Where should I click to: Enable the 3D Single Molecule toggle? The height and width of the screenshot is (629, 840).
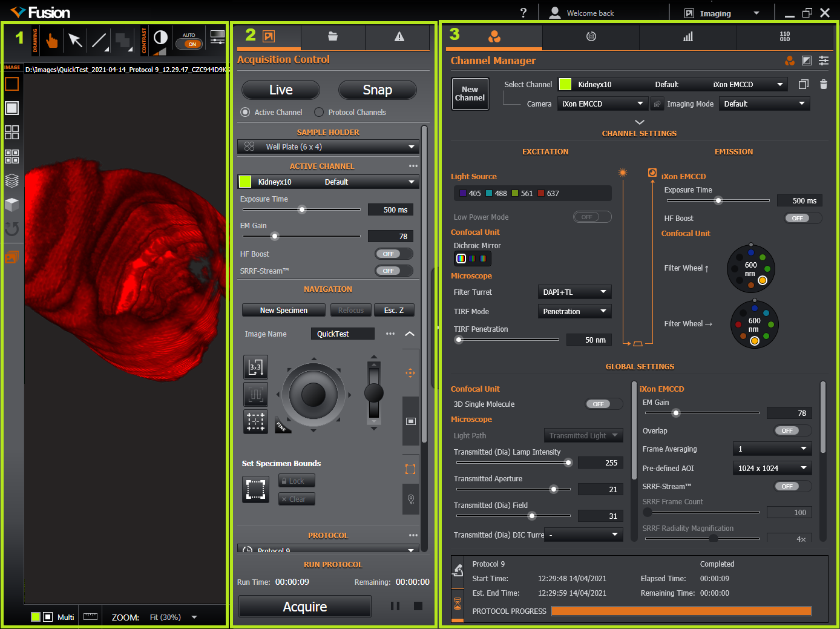[603, 404]
